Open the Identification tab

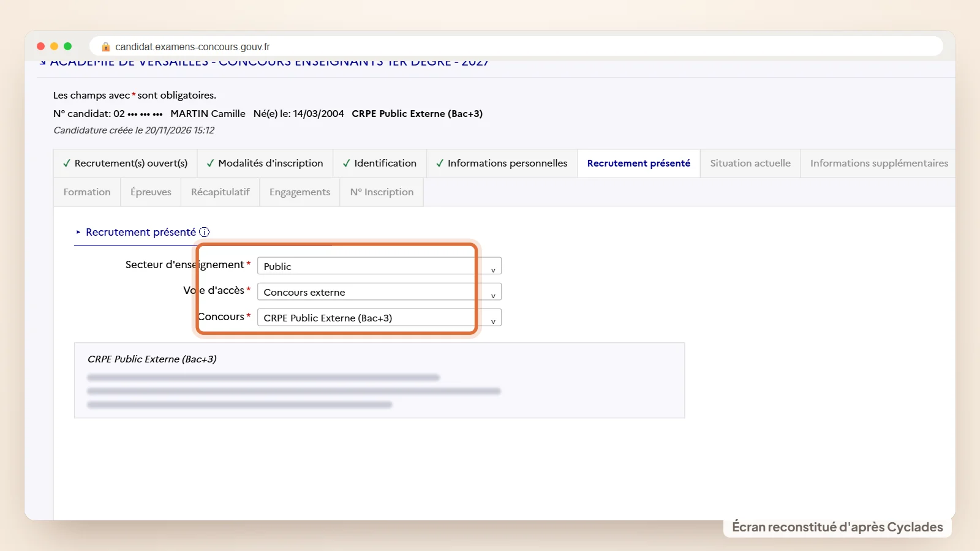click(380, 163)
